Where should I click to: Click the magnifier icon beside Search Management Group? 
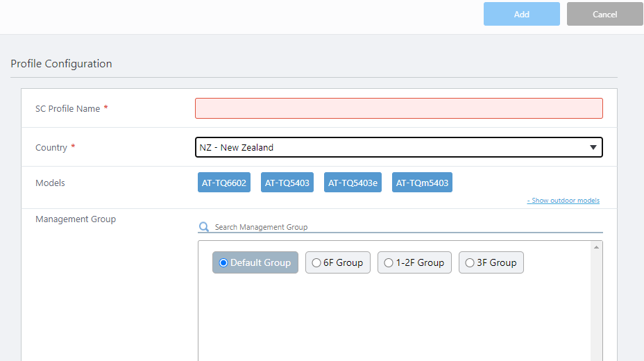point(203,227)
